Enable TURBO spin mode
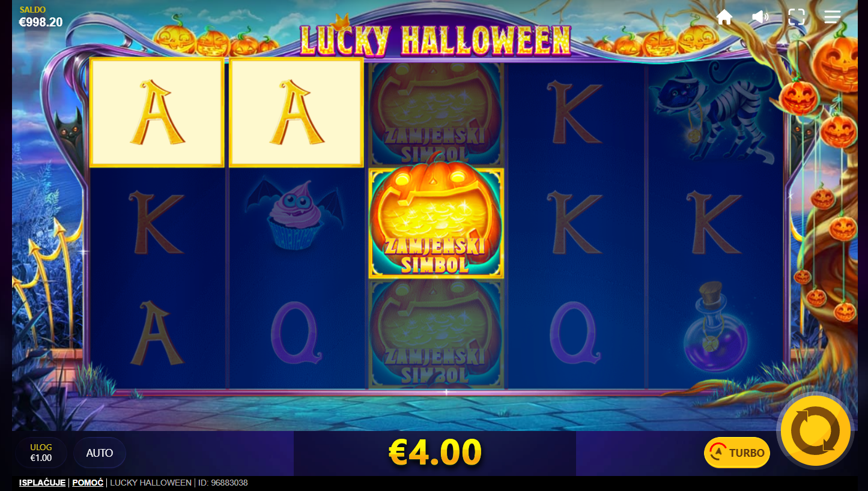This screenshot has width=868, height=491. (737, 453)
